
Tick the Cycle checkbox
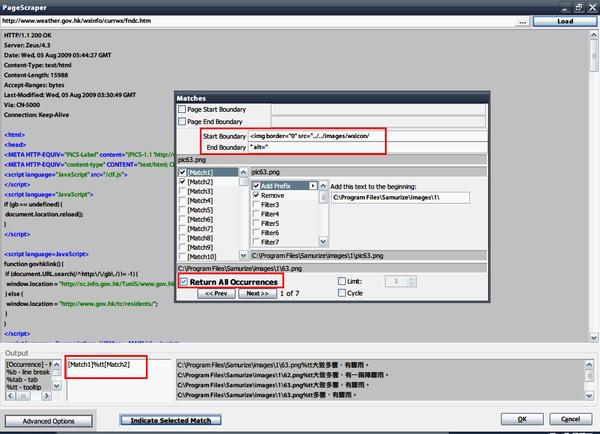coord(342,293)
